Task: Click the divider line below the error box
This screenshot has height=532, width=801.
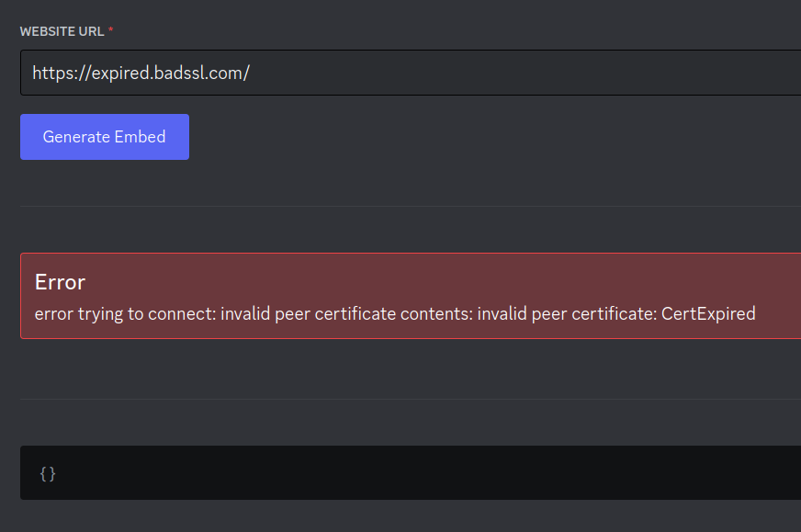Action: pos(410,400)
